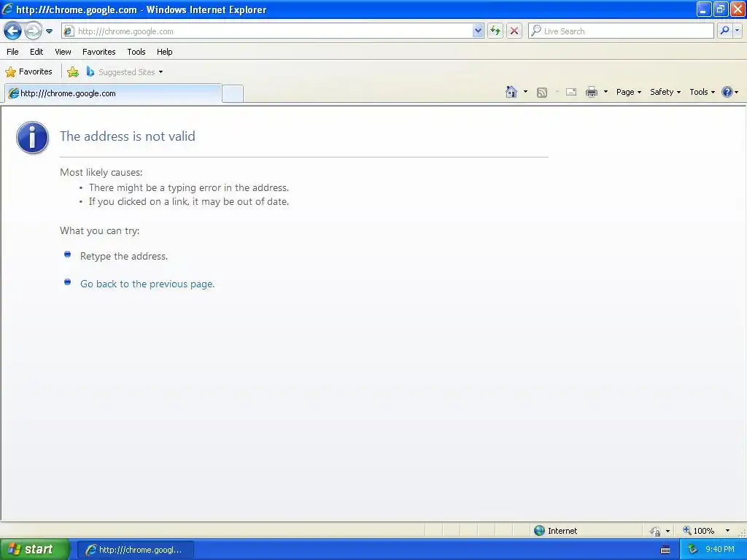Click the Print icon
747x560 pixels.
coord(591,92)
